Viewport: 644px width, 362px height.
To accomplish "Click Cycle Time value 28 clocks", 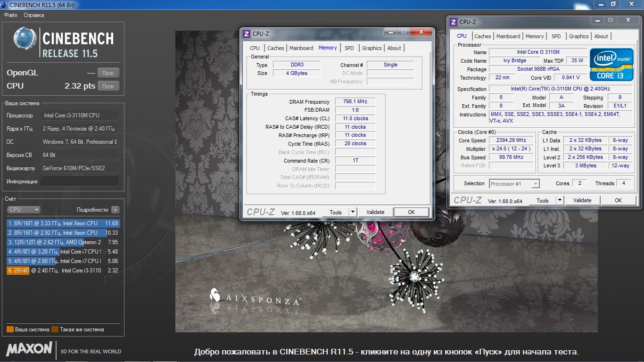I will [355, 143].
